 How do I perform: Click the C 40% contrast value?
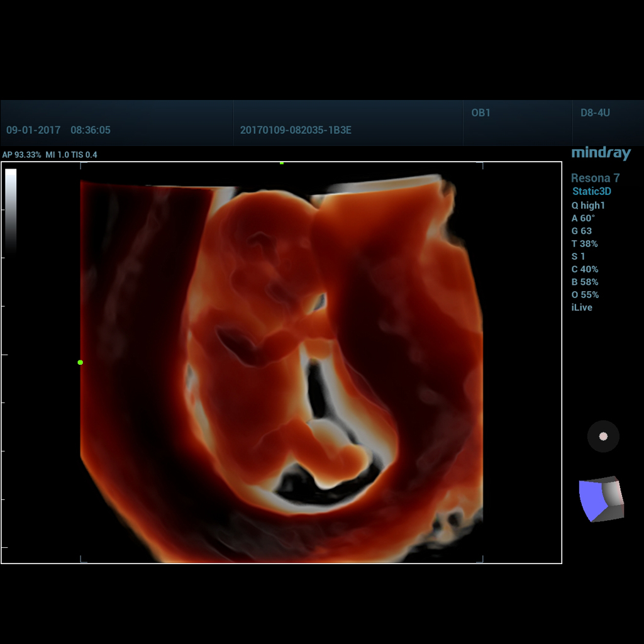[x=585, y=269]
